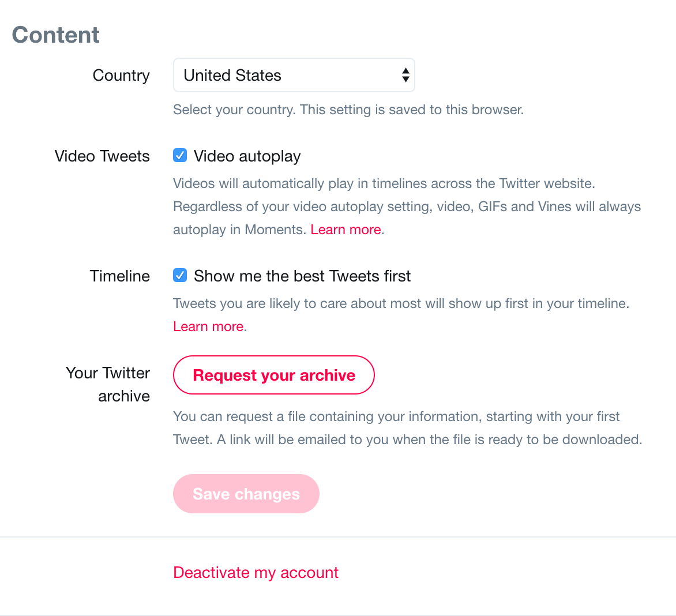Disable the best Tweets first checkbox
This screenshot has height=616, width=676.
tap(180, 275)
